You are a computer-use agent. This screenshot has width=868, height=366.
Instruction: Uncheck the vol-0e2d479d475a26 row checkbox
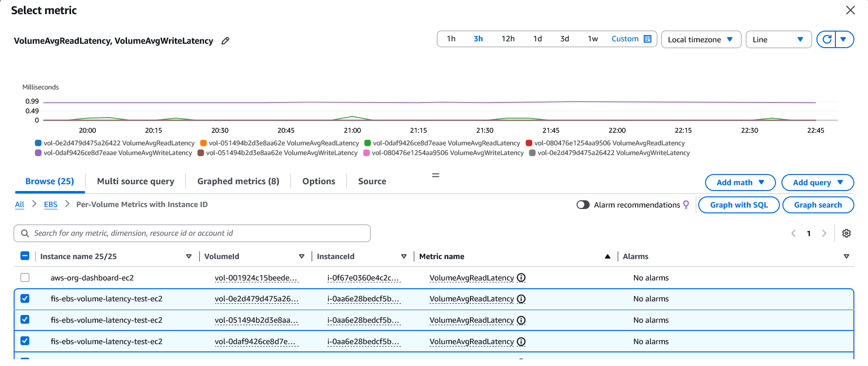(x=25, y=298)
